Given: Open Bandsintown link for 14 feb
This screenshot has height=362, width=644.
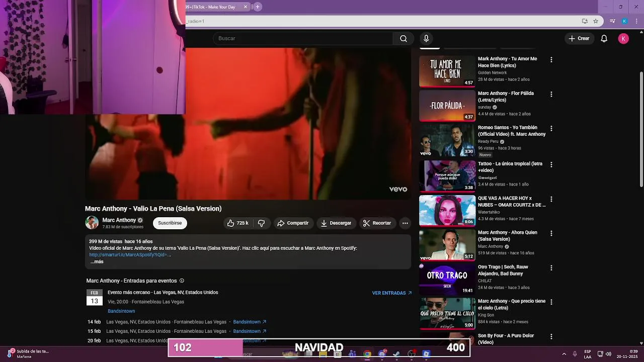Looking at the screenshot, I should [250, 322].
